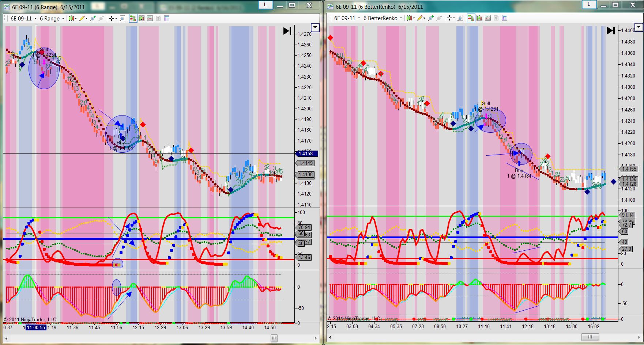Click the 13.46 indicator value label
This screenshot has height=345, width=644.
pyautogui.click(x=304, y=257)
